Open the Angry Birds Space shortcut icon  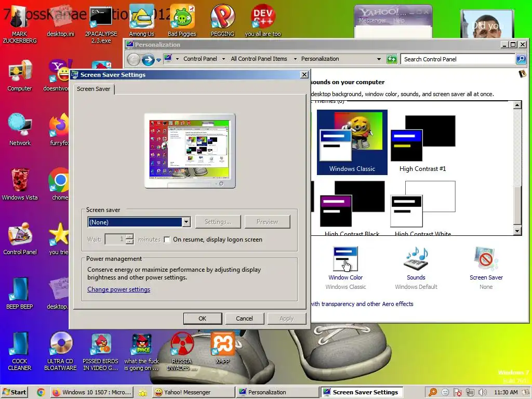(x=141, y=351)
